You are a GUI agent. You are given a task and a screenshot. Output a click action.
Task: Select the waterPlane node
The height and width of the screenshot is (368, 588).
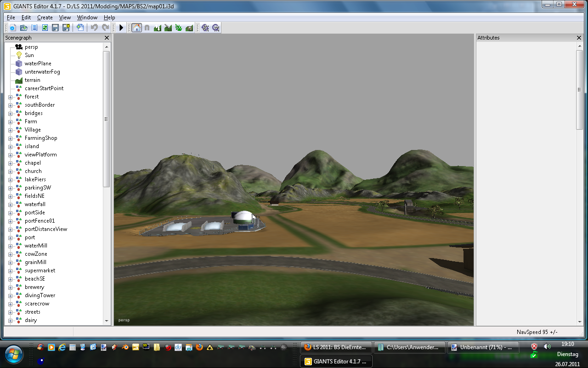pos(38,63)
